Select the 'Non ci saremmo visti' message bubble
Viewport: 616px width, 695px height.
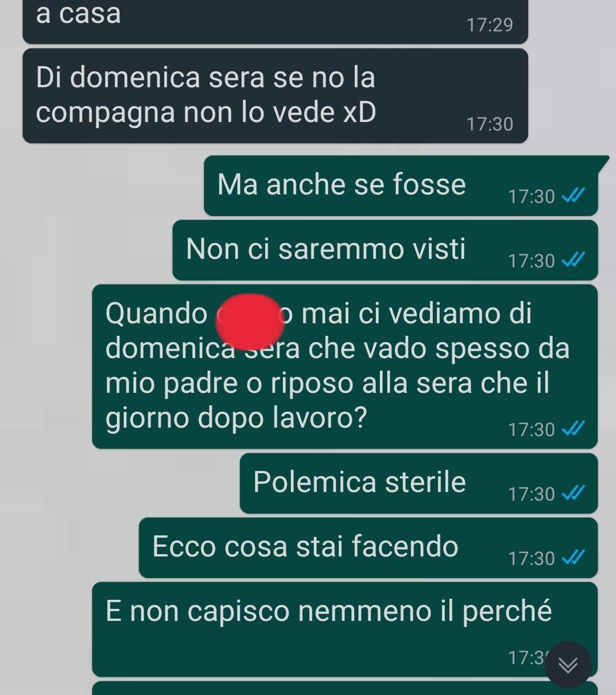point(386,250)
